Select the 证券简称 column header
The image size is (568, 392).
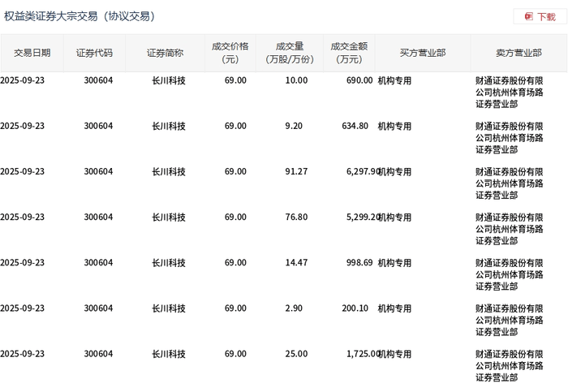(x=165, y=53)
